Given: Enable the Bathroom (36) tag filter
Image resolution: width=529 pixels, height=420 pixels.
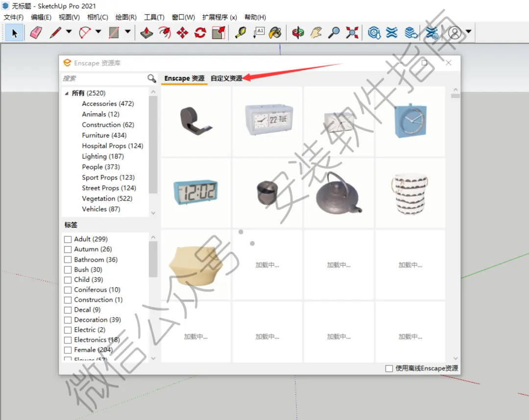Looking at the screenshot, I should point(68,260).
